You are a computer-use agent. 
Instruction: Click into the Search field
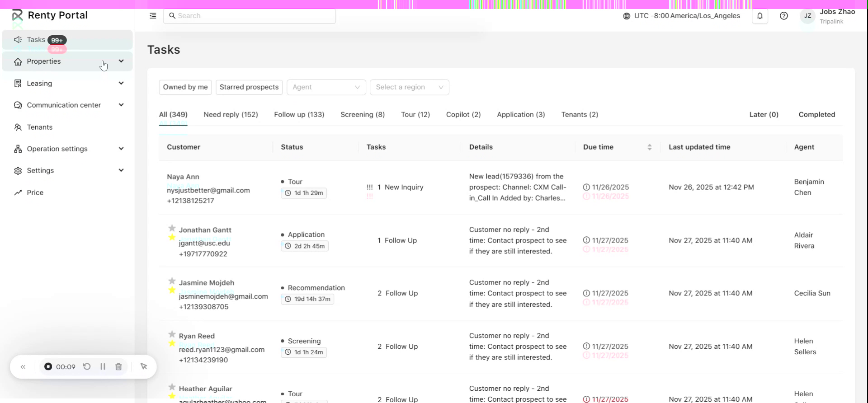[x=250, y=16]
